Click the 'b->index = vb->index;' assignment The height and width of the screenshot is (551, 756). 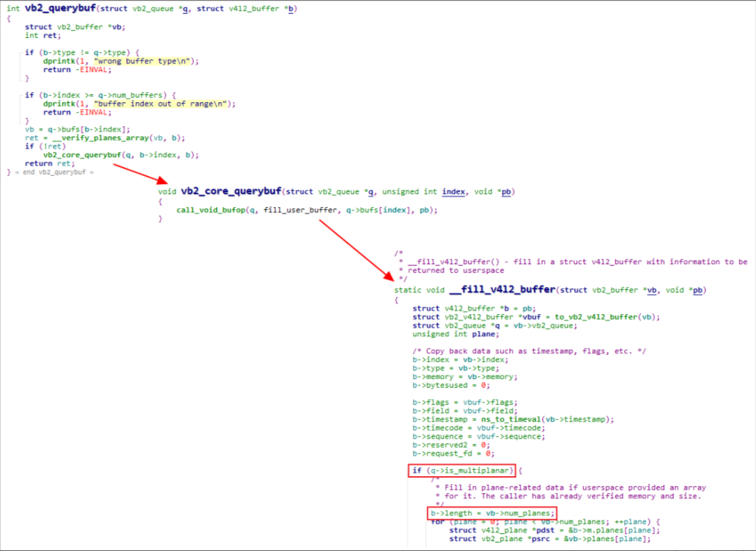coord(460,360)
